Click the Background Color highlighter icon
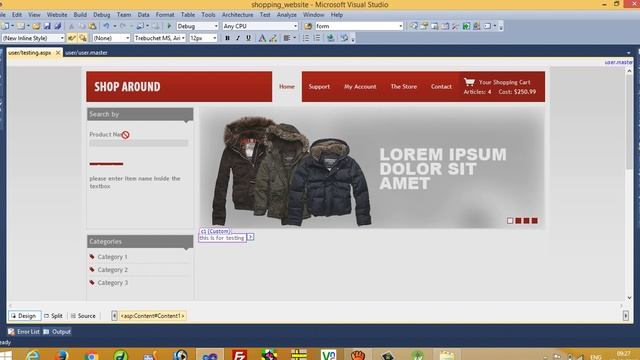Viewport: 640px width, 360px height. click(273, 38)
